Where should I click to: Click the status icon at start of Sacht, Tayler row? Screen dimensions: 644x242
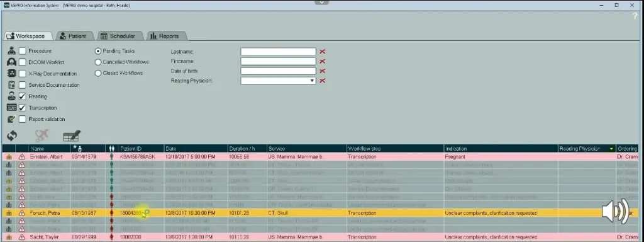coord(9,238)
